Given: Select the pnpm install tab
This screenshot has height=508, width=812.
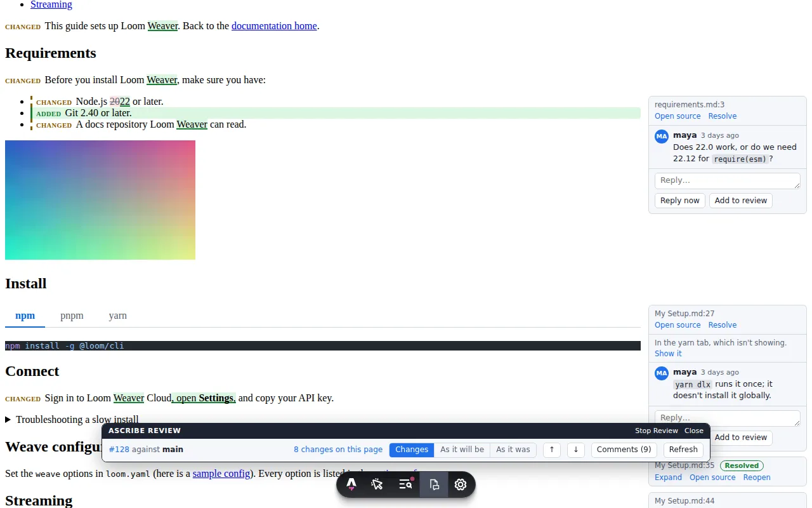Looking at the screenshot, I should coord(72,316).
